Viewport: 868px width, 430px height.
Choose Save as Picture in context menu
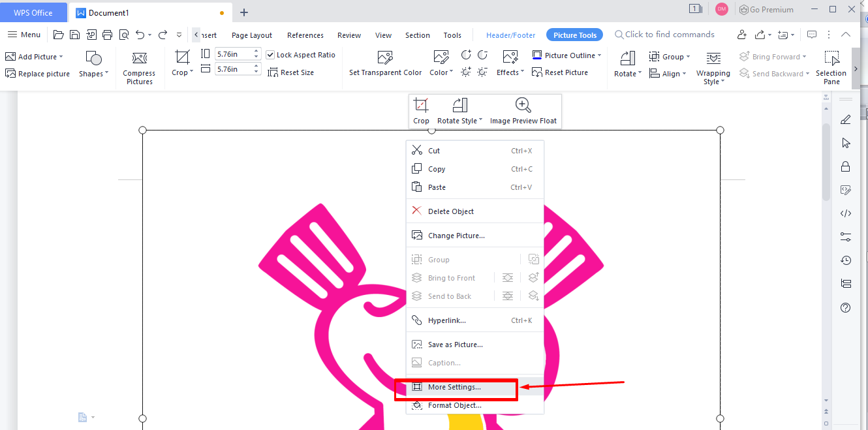pos(475,345)
